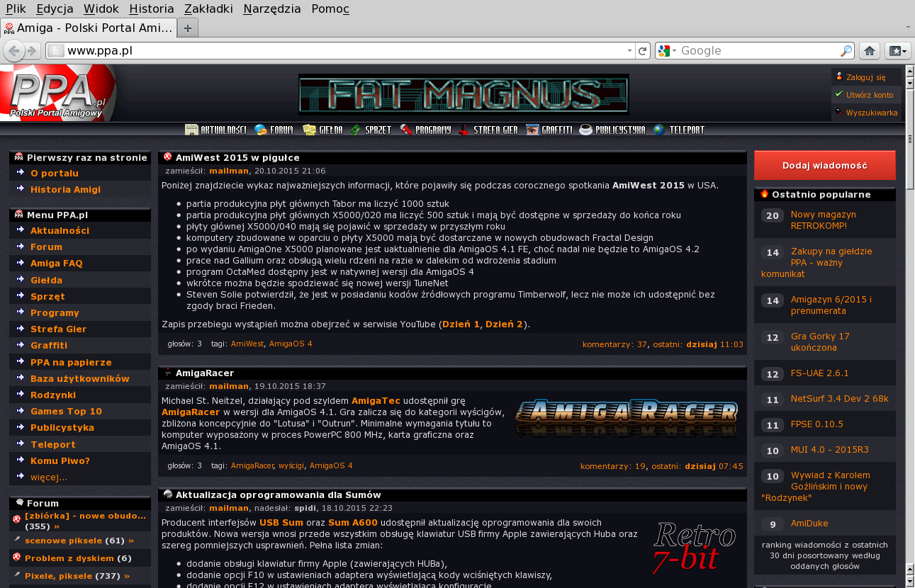Click the Retro 7-bit logo image

[x=695, y=548]
